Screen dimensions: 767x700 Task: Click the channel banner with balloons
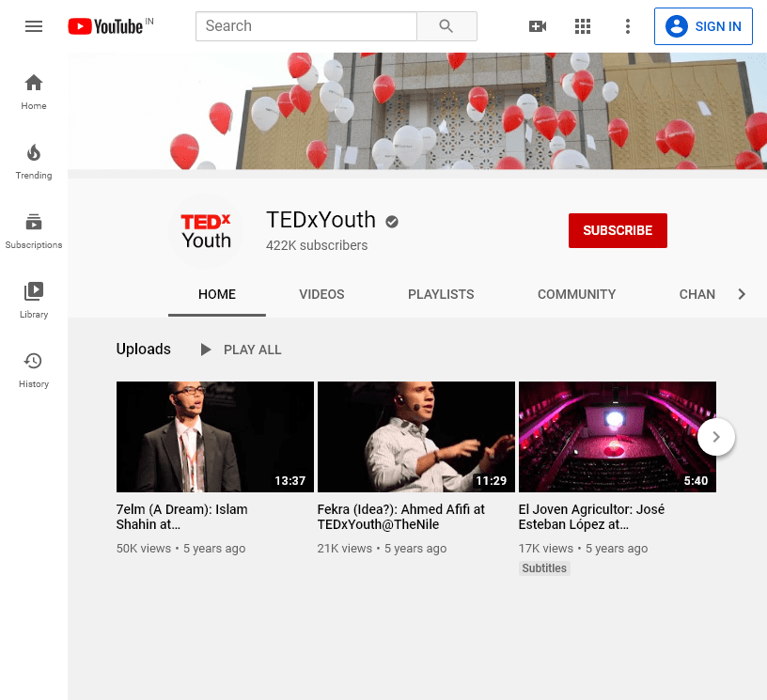coord(417,111)
